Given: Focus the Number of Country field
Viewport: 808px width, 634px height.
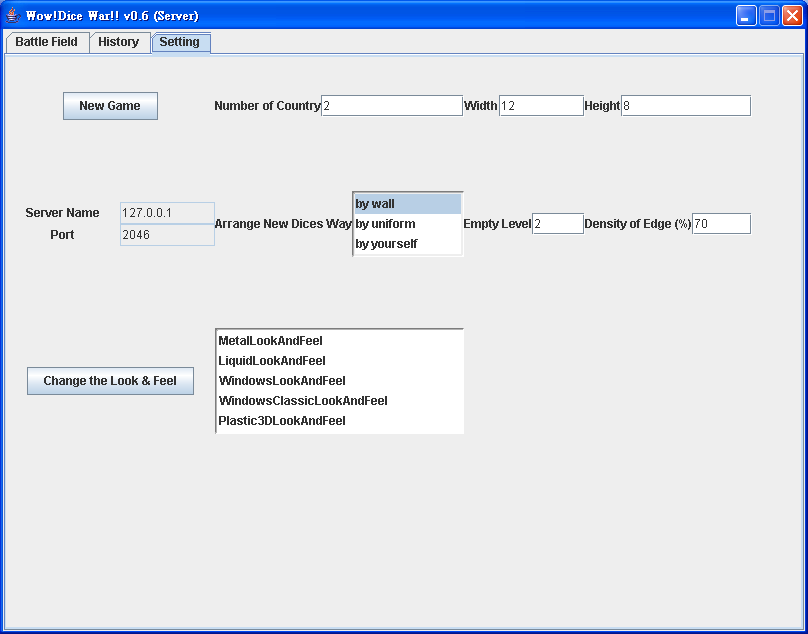Looking at the screenshot, I should (391, 106).
